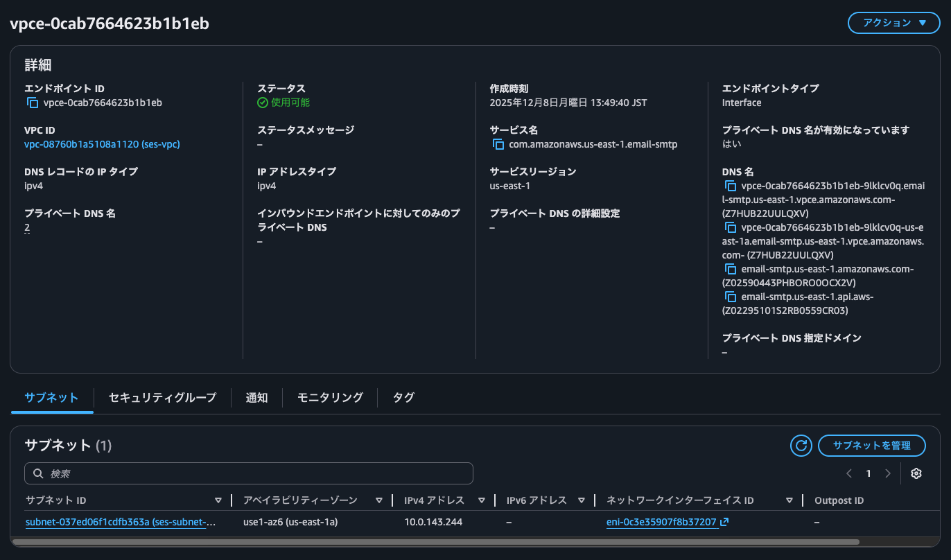Open the タグ tab
Image resolution: width=951 pixels, height=560 pixels.
(x=403, y=397)
